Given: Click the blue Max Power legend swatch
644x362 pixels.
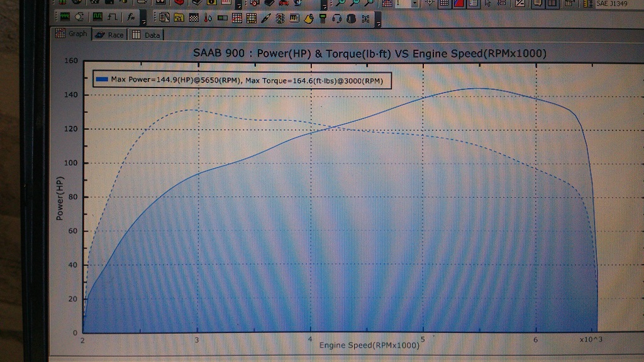Looking at the screenshot, I should (102, 80).
